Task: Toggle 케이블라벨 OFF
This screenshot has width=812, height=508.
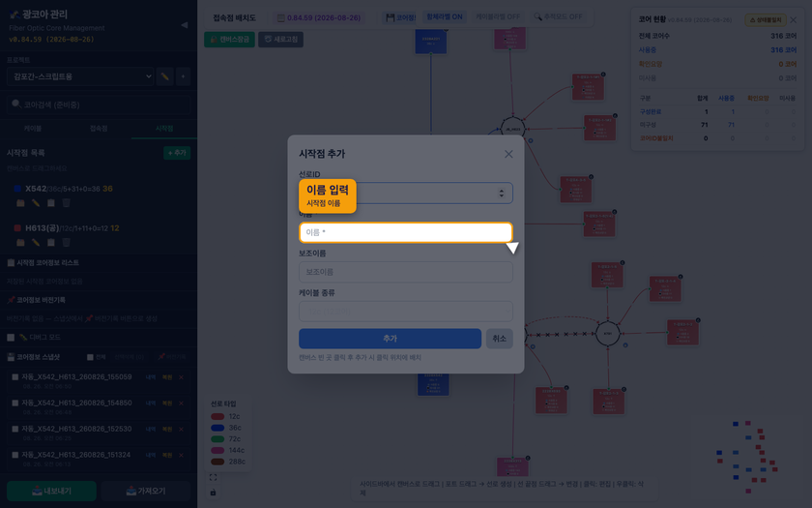Action: pos(498,17)
